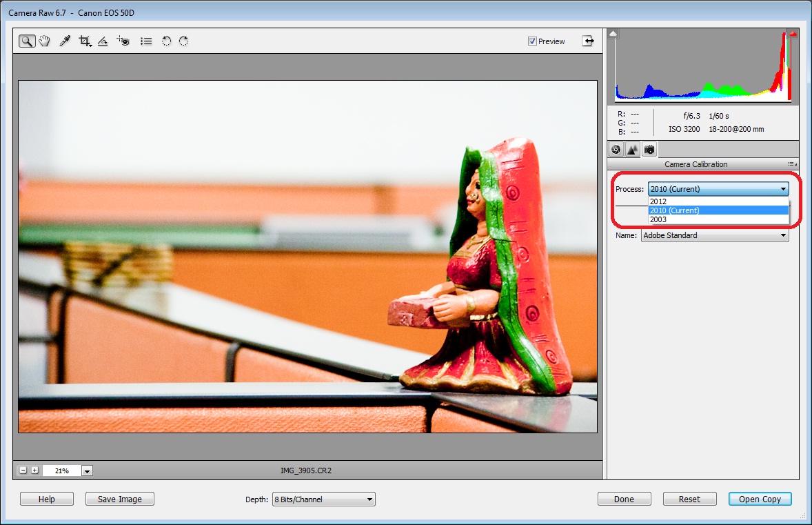Open the Detail tab icon
The height and width of the screenshot is (525, 812).
coord(632,150)
